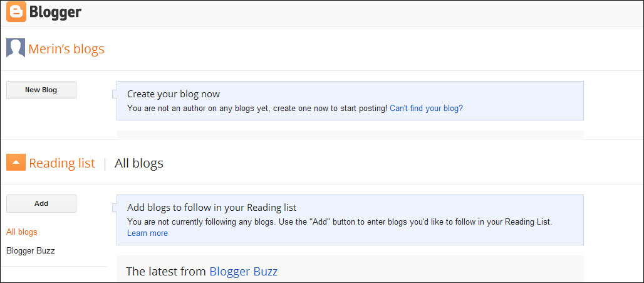Select the Reading list tab
This screenshot has width=644, height=283.
pyautogui.click(x=62, y=163)
